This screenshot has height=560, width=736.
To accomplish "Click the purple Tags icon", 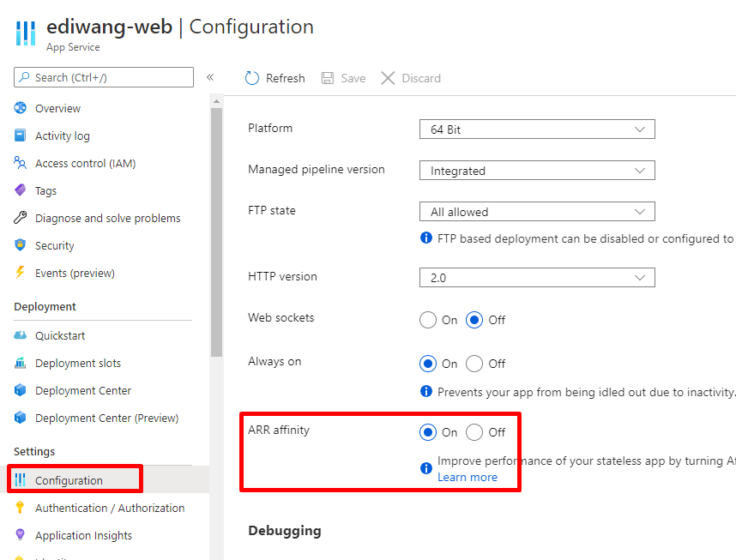I will [x=21, y=190].
